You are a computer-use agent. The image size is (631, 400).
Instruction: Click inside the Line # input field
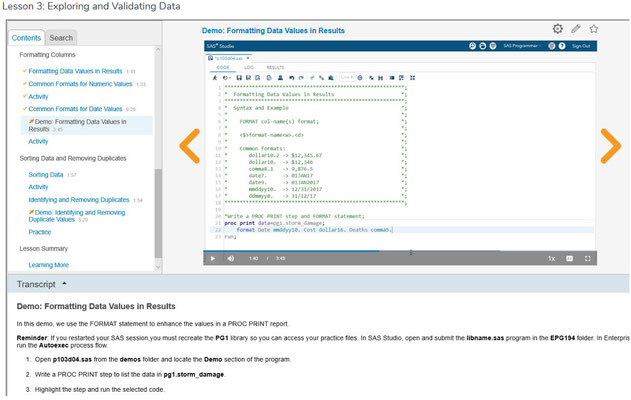coord(347,77)
